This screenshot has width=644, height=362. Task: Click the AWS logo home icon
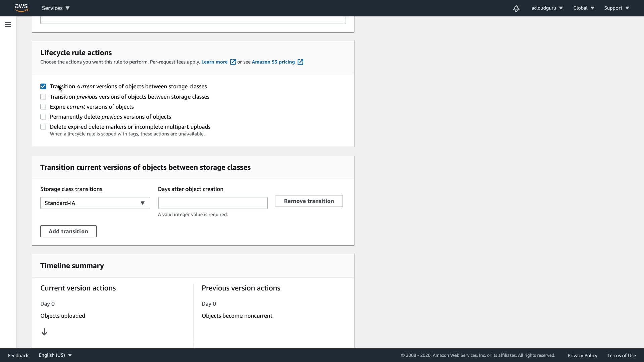(21, 8)
